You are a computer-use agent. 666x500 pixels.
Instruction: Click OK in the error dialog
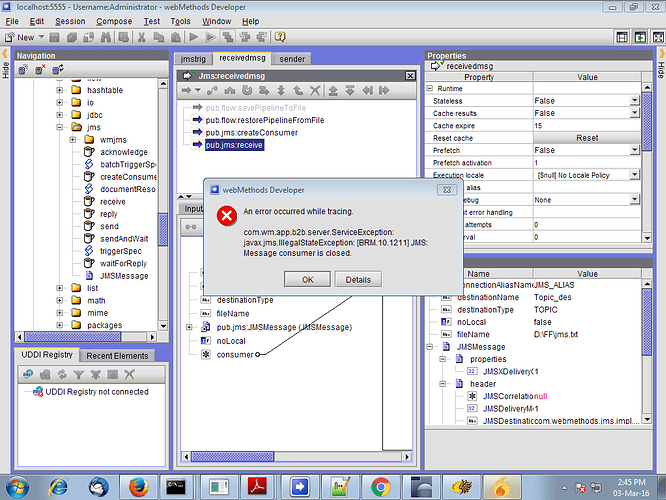[x=308, y=280]
